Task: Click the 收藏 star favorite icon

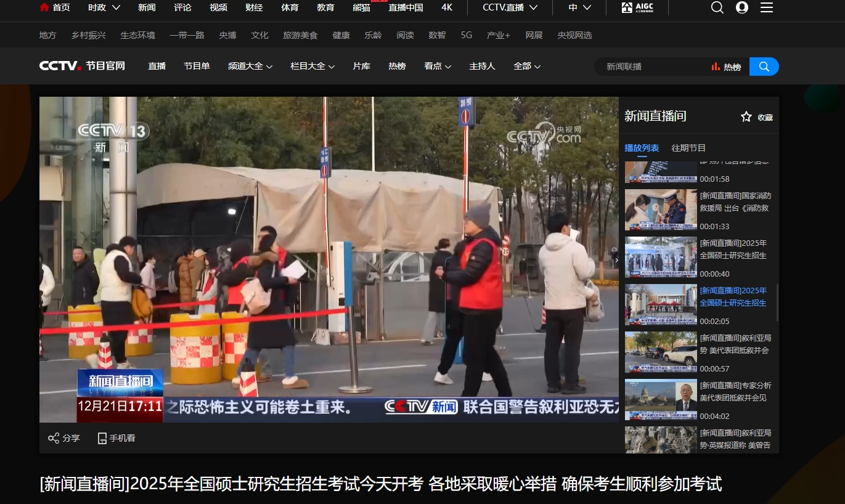Action: [746, 117]
